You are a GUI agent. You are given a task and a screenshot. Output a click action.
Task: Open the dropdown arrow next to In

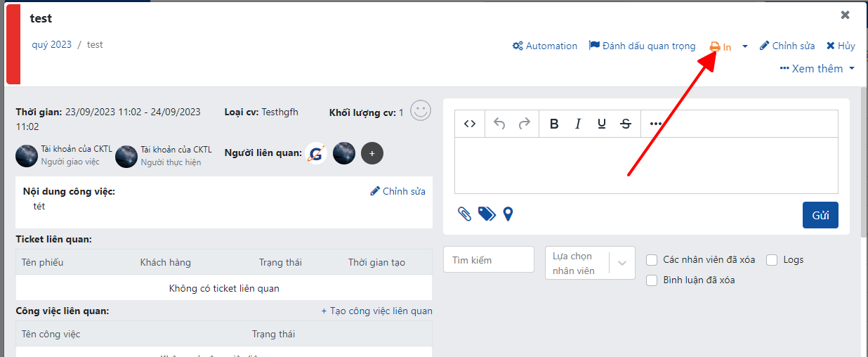[745, 46]
